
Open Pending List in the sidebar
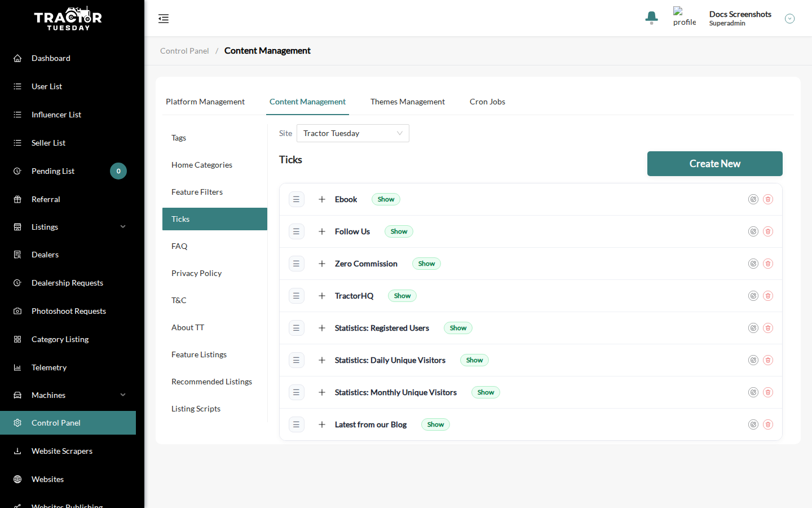[x=68, y=171]
